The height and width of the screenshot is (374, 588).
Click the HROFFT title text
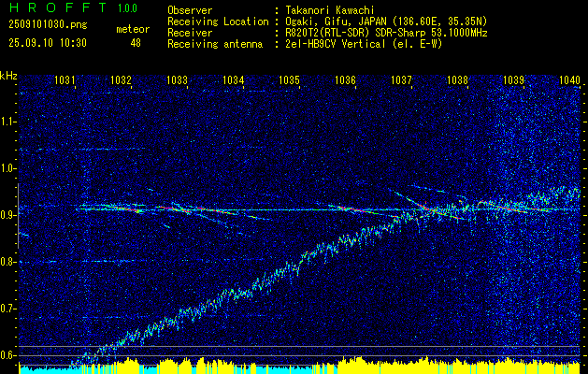tap(58, 7)
